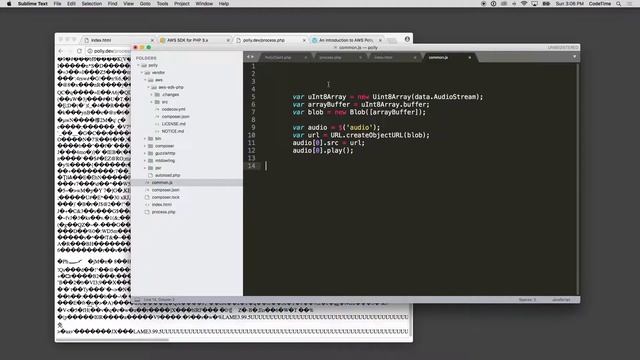Expand the .changes folder

pyautogui.click(x=151, y=95)
